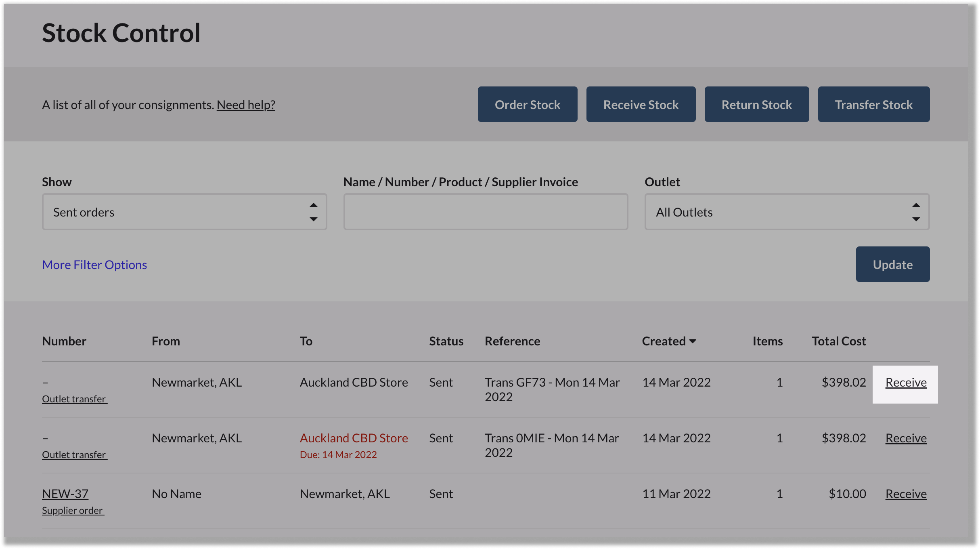Open supplier order NEW-37 details

(x=65, y=494)
